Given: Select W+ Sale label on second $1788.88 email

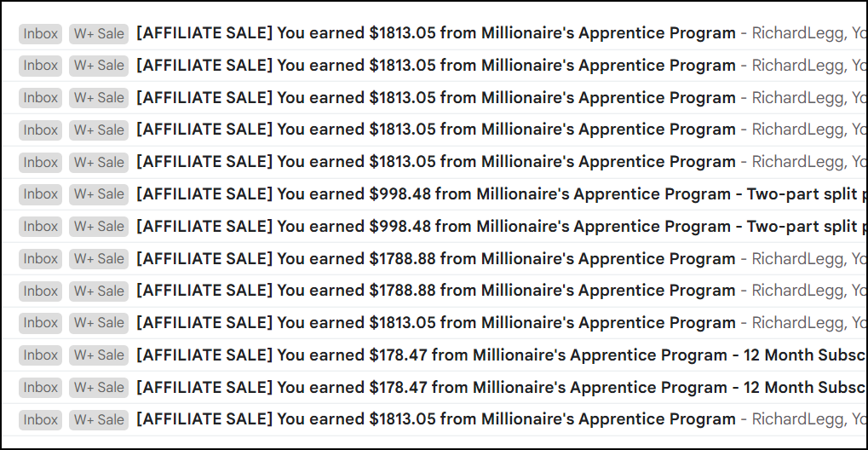Looking at the screenshot, I should point(99,291).
